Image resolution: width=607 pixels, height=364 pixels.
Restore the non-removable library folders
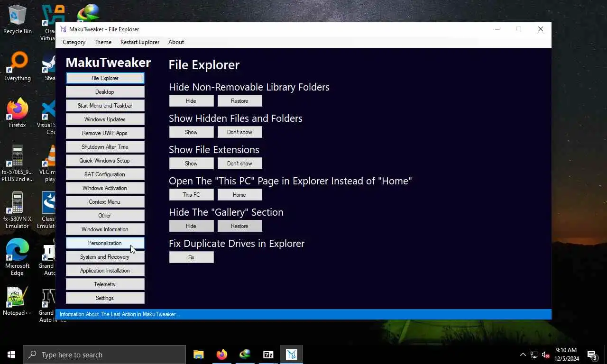coord(239,101)
